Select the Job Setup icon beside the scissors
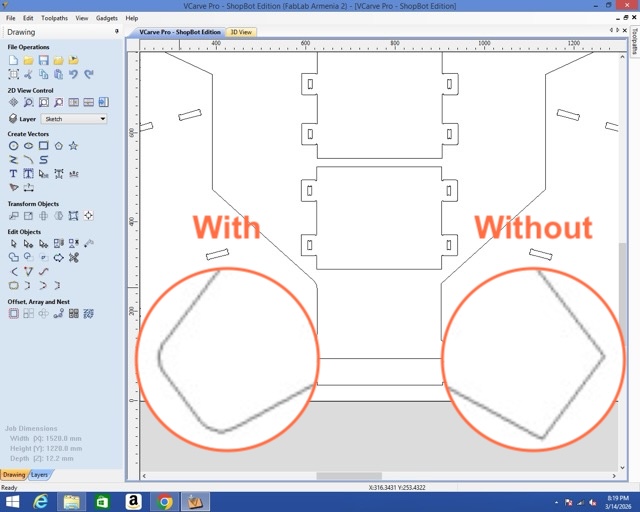Image resolution: width=640 pixels, height=512 pixels. [x=13, y=74]
